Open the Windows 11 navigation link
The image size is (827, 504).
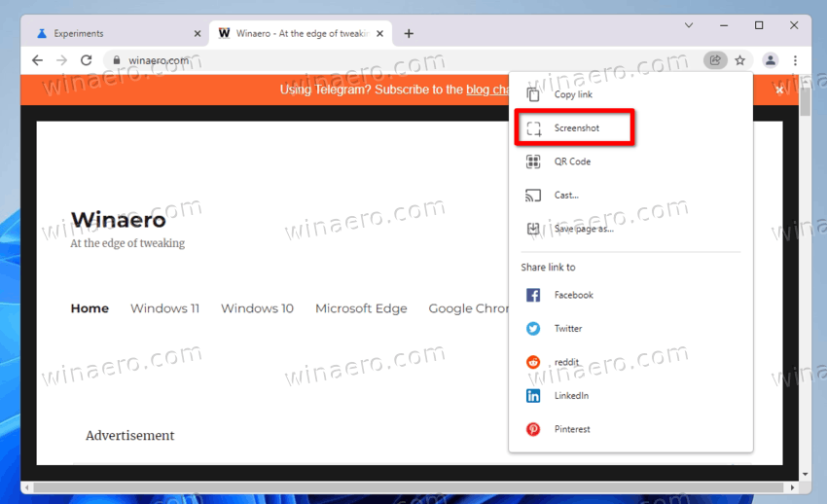coord(165,308)
